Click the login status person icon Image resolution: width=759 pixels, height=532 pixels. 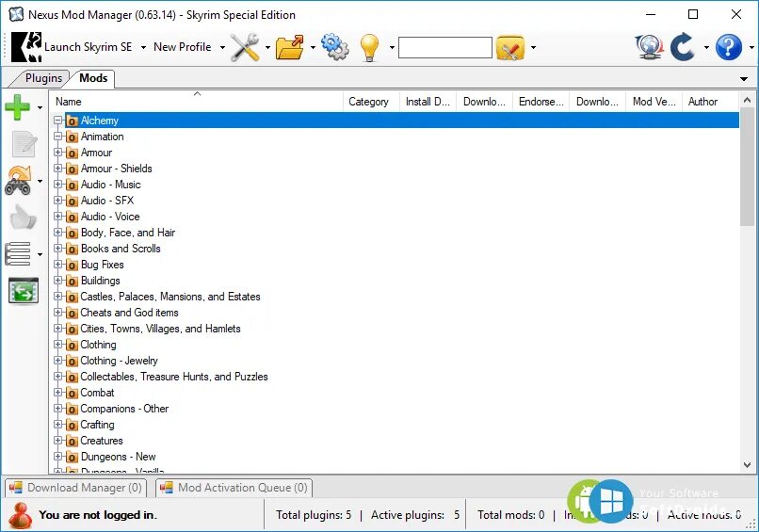pyautogui.click(x=21, y=515)
